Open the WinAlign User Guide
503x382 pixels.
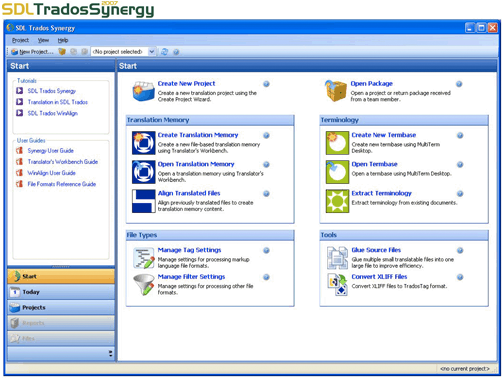(x=51, y=173)
